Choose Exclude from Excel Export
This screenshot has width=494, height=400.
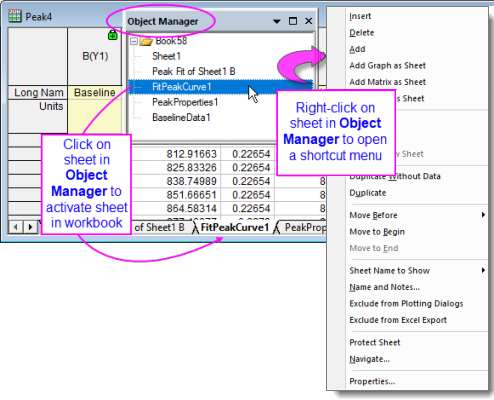[398, 320]
